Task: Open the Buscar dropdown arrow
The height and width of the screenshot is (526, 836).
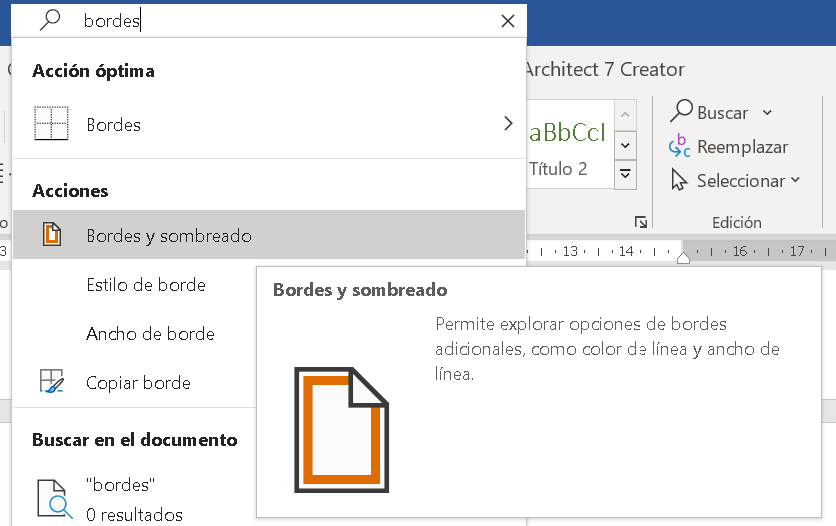Action: coord(767,112)
